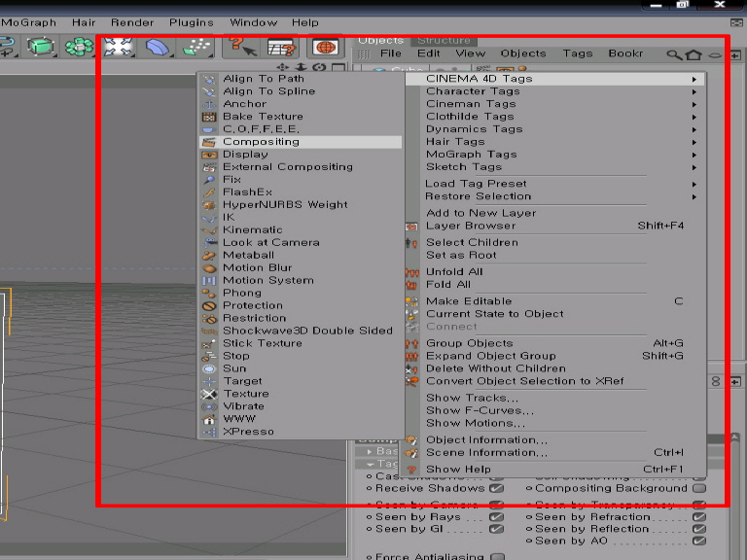
Task: Open Show F-Curves
Action: [x=555, y=410]
